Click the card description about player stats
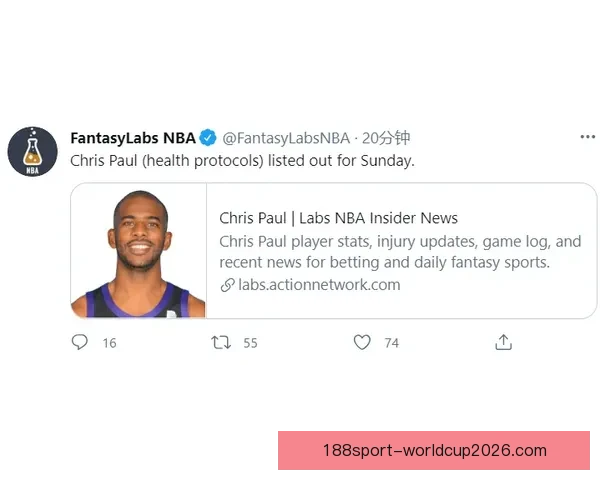The image size is (600, 480). (x=400, y=252)
